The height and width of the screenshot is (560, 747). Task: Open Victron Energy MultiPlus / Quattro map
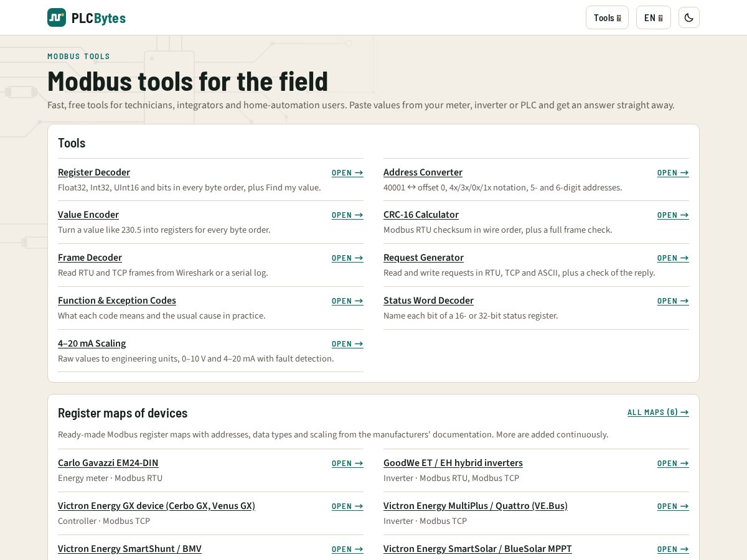pos(476,506)
